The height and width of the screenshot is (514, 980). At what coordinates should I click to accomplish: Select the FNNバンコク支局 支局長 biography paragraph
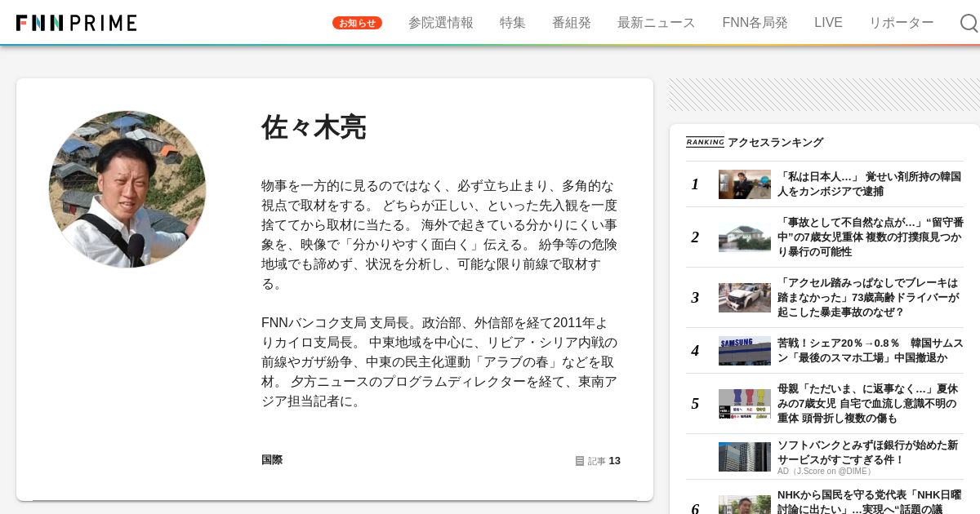[439, 362]
